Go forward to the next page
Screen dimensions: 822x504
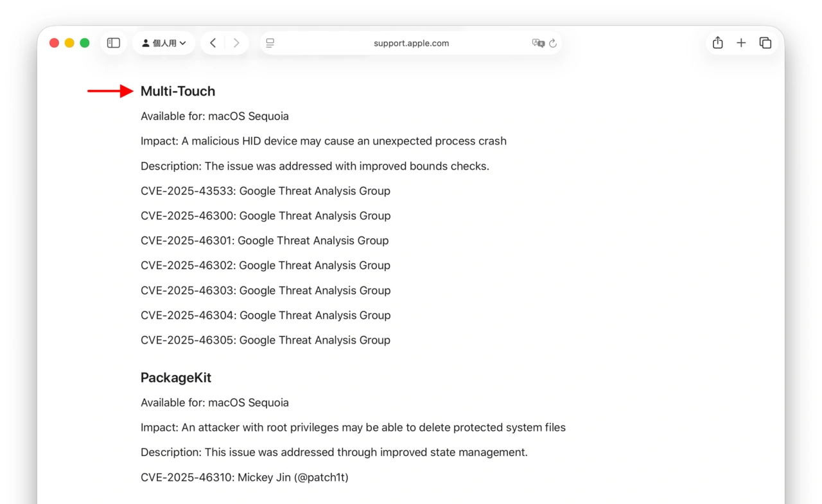click(236, 43)
